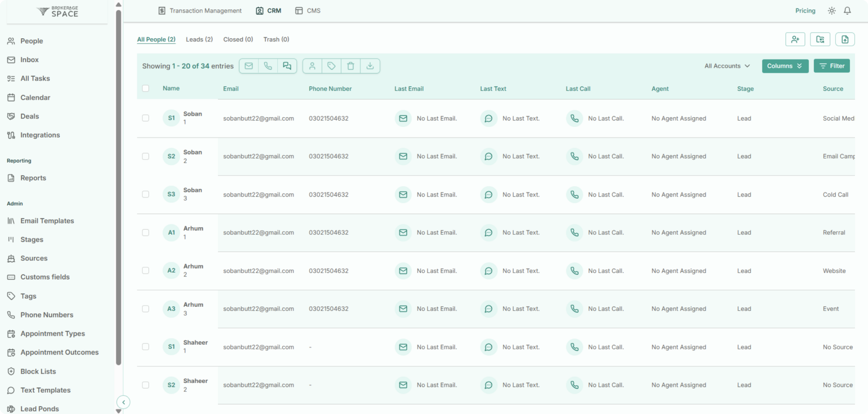This screenshot has height=414, width=868.
Task: Select the Arhum 2 row checkbox
Action: [x=145, y=271]
